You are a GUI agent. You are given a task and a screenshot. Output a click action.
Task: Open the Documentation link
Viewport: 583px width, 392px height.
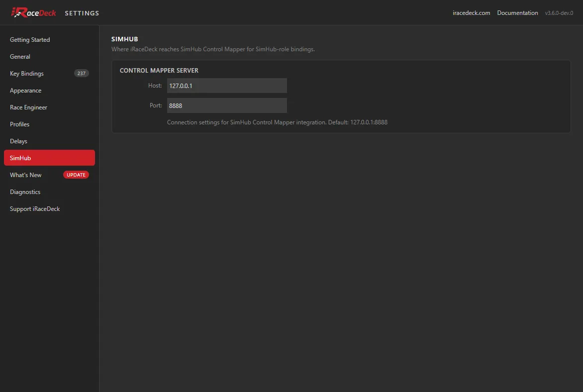click(517, 12)
